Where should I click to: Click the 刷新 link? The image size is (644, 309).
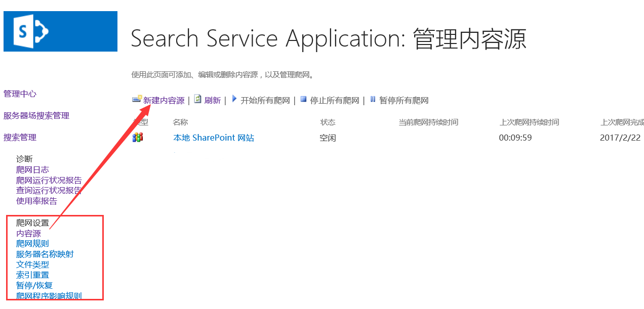click(x=213, y=100)
